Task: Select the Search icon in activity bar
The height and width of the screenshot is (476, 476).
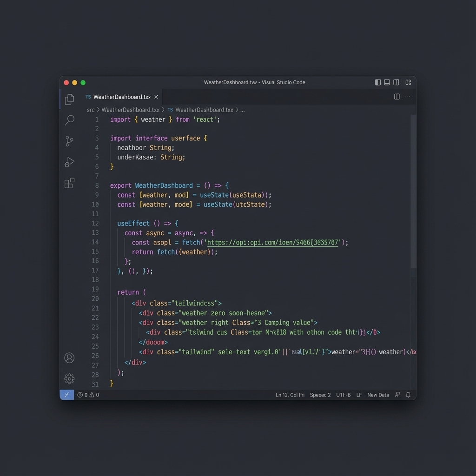Action: point(69,120)
